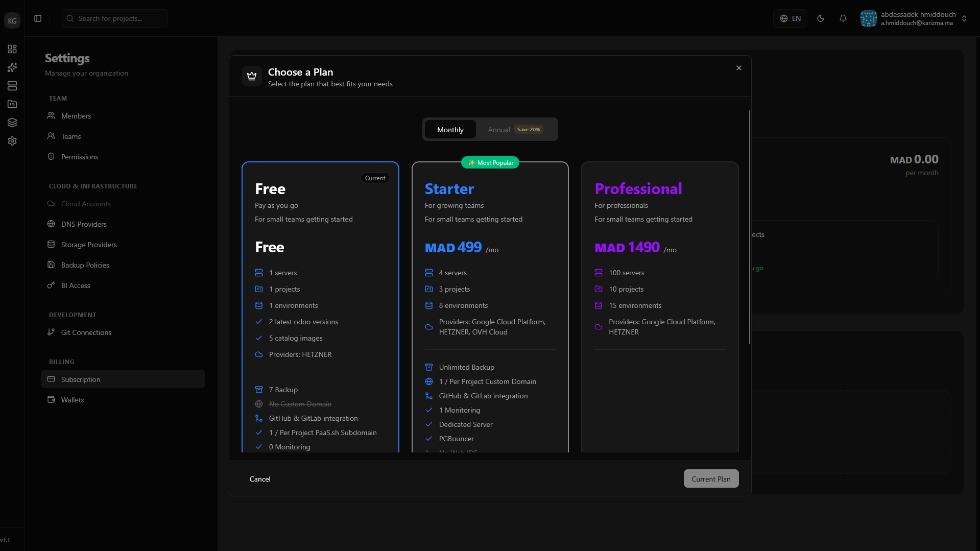The image size is (980, 551).
Task: Focus the Search for projects field
Action: [x=115, y=18]
